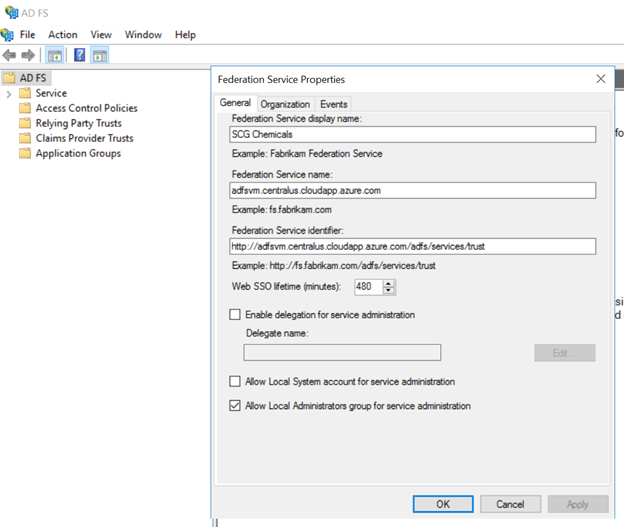Click the MMC icon beside File menu

[7, 35]
